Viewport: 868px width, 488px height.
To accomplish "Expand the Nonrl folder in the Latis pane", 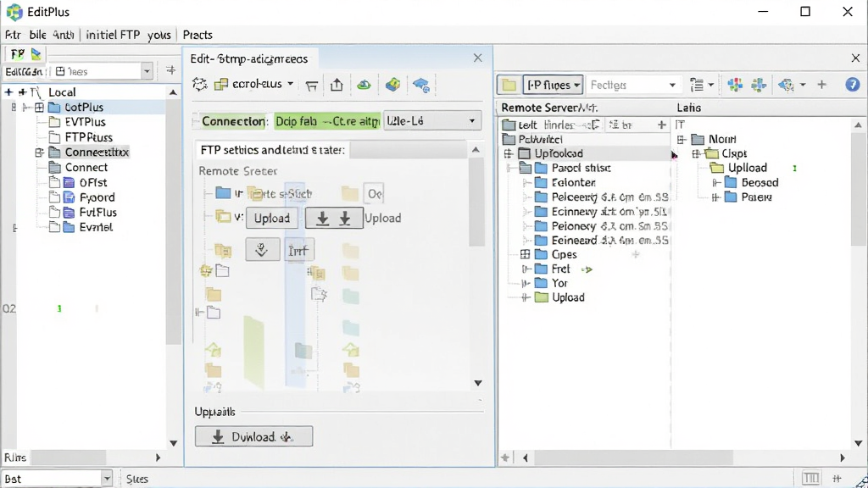I will [682, 140].
